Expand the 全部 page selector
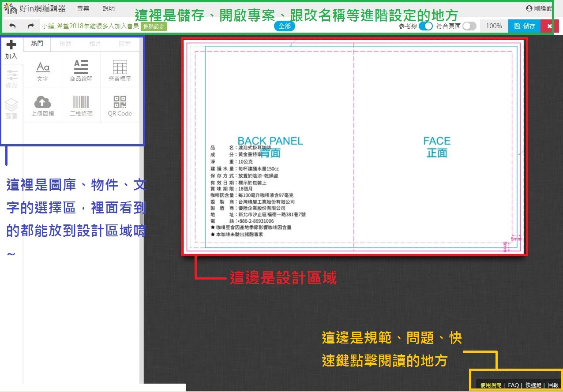 click(x=285, y=26)
